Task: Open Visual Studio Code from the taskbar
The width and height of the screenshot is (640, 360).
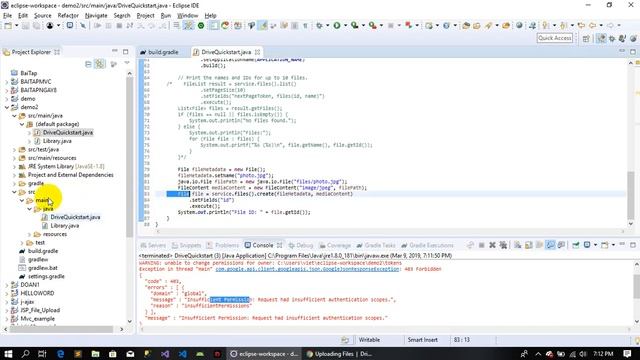Action: coord(182,353)
